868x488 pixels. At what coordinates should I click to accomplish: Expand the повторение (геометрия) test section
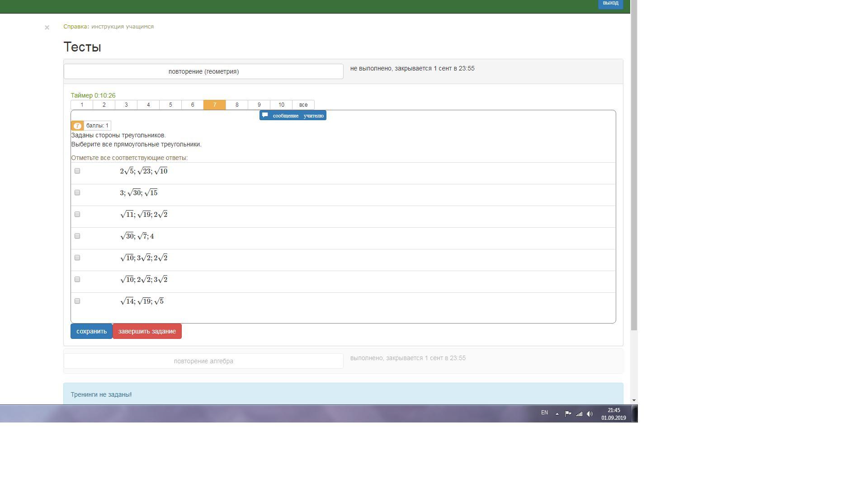[x=203, y=71]
